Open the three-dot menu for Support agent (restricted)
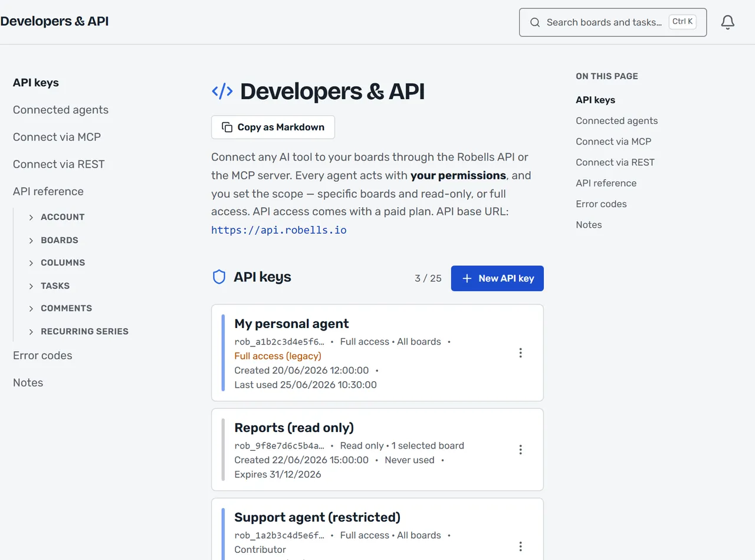 (x=520, y=546)
